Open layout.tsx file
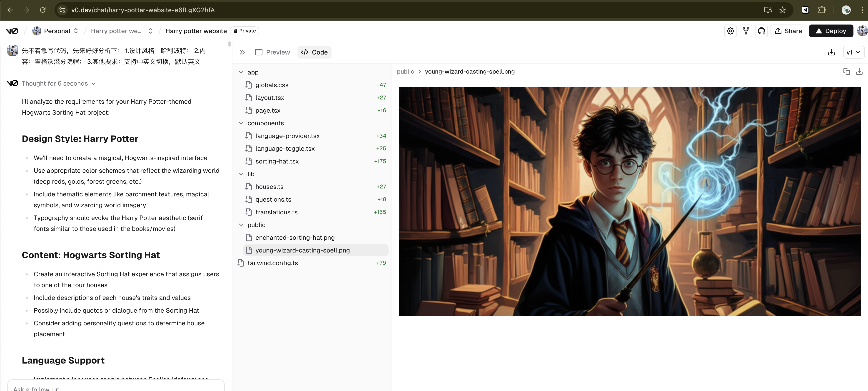This screenshot has width=868, height=391. click(315, 98)
